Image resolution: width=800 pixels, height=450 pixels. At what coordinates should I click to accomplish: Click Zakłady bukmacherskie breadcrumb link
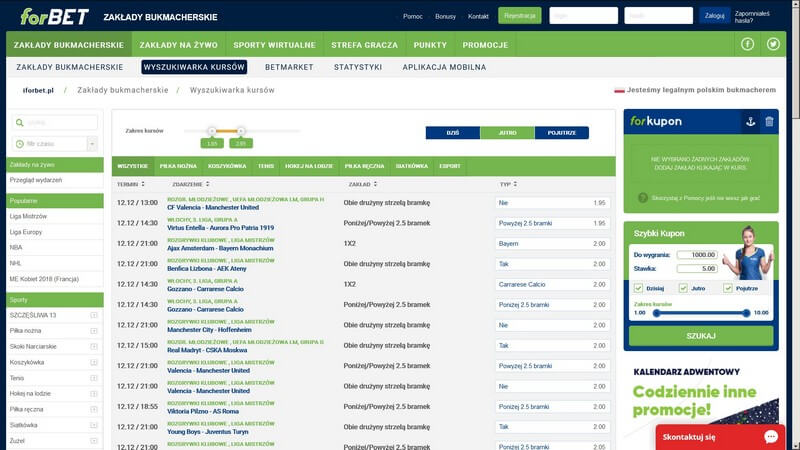(x=122, y=90)
